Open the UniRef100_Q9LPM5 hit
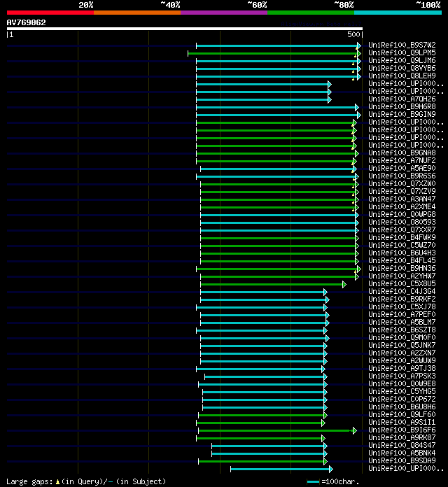This screenshot has width=448, height=487. coord(402,52)
